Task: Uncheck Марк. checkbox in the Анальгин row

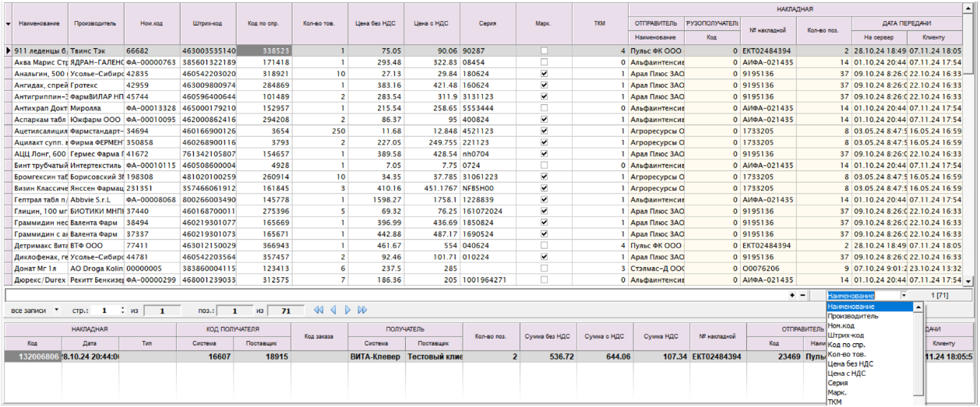Action: click(x=545, y=74)
